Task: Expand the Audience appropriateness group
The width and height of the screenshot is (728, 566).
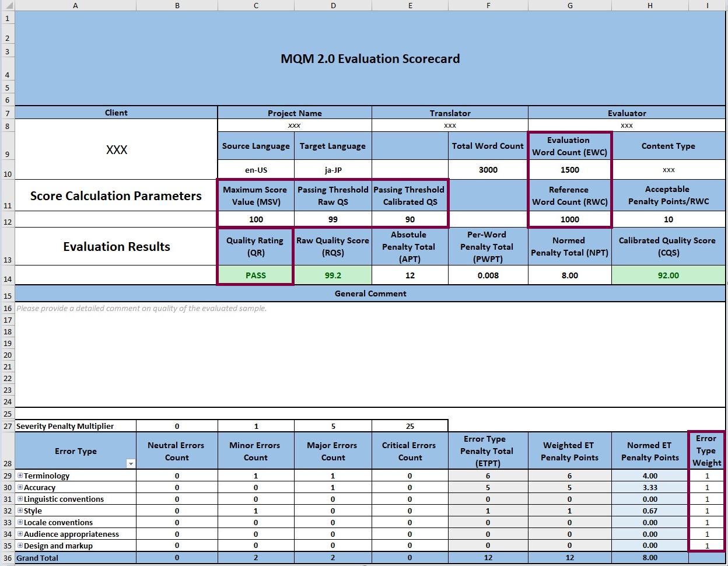Action: point(20,534)
